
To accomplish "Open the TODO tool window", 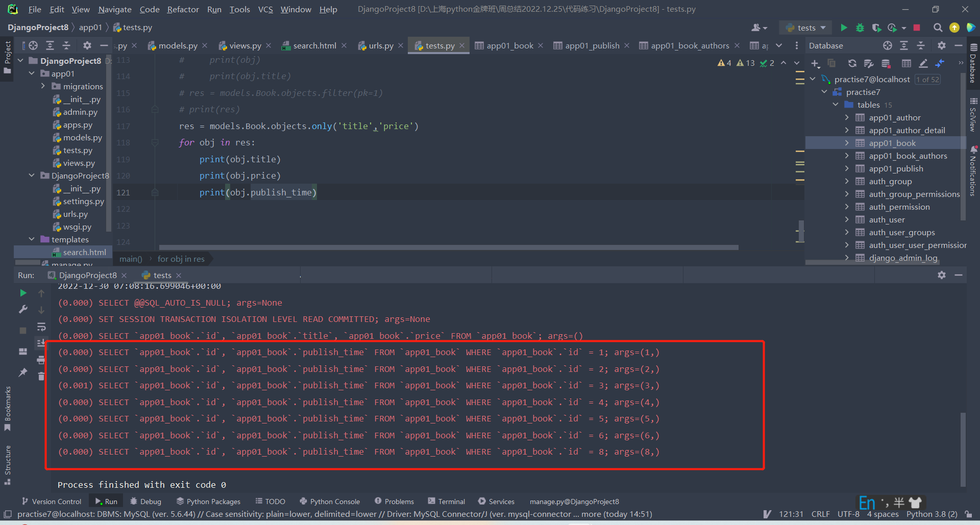I will click(x=270, y=502).
